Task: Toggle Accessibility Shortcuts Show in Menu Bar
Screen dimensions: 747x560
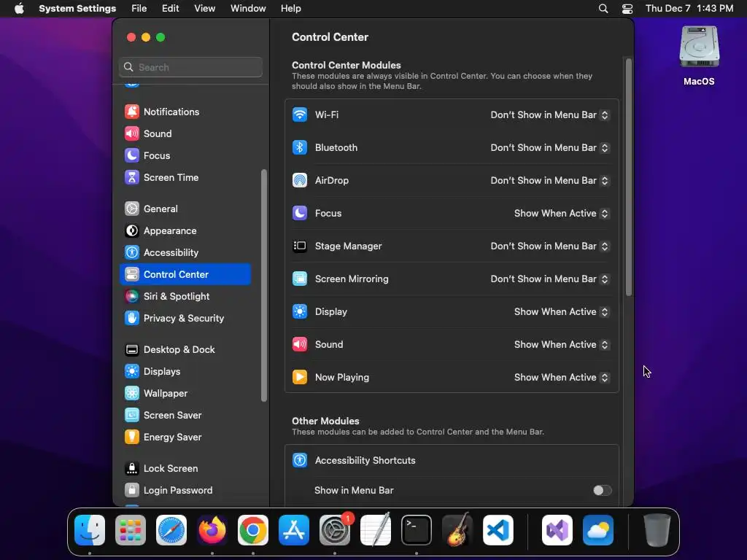Action: [x=602, y=491]
